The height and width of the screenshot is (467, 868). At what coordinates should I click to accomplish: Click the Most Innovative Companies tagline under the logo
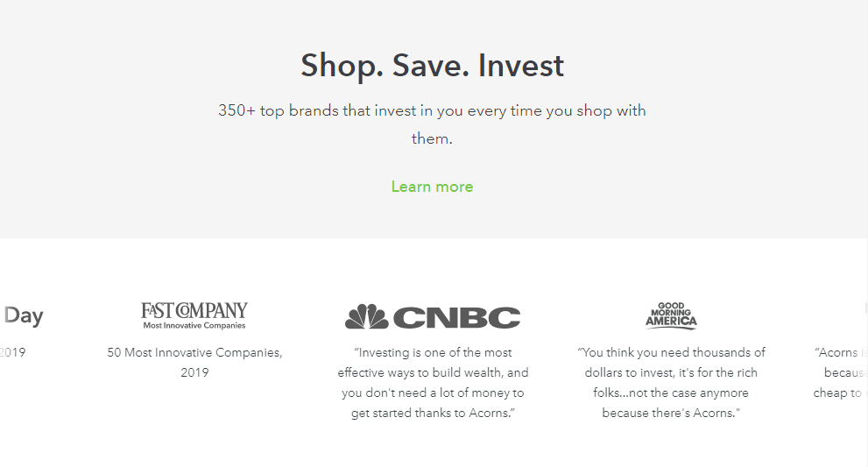coord(194,325)
